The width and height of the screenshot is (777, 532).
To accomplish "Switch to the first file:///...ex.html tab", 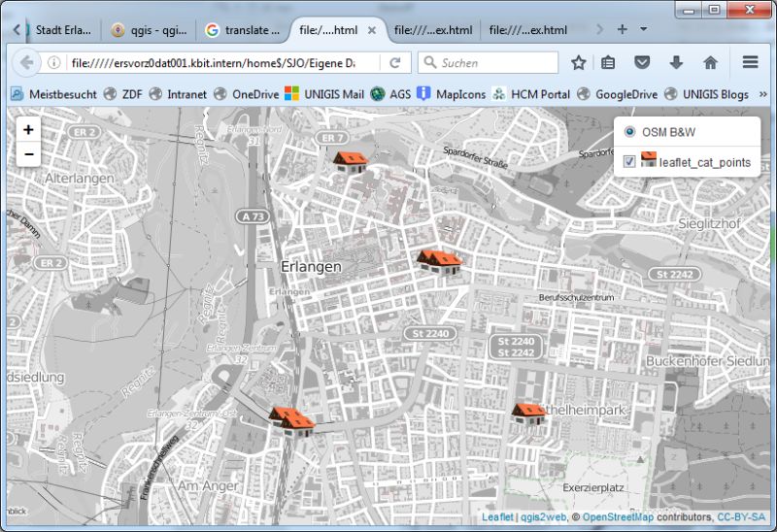I will [x=432, y=30].
